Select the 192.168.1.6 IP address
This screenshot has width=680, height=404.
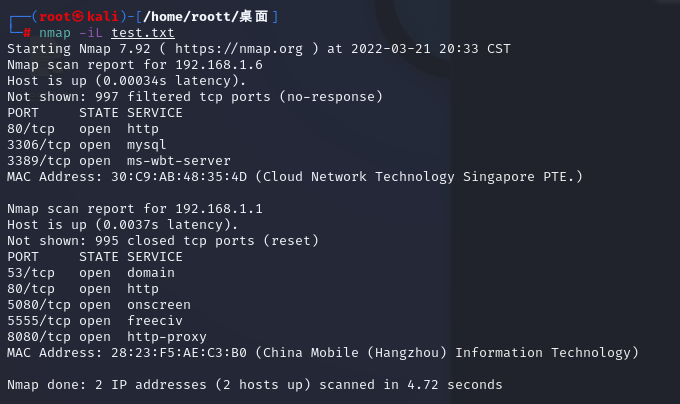tap(219, 64)
